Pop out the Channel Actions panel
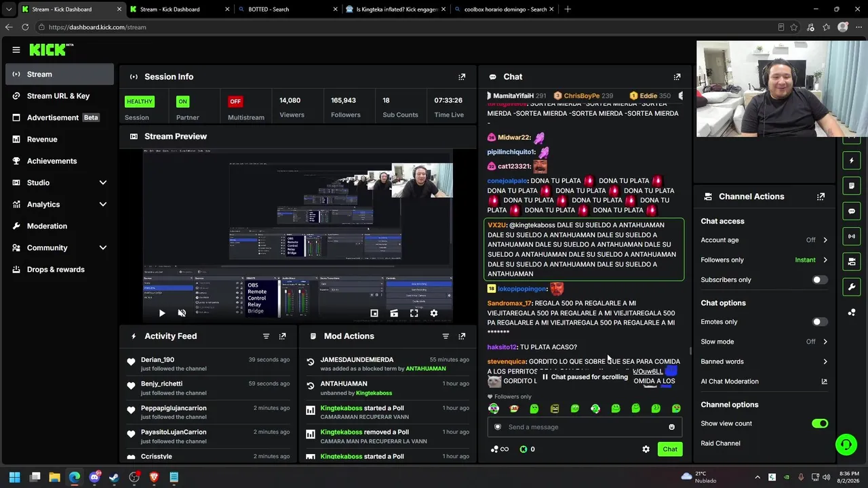The image size is (868, 488). click(x=821, y=197)
